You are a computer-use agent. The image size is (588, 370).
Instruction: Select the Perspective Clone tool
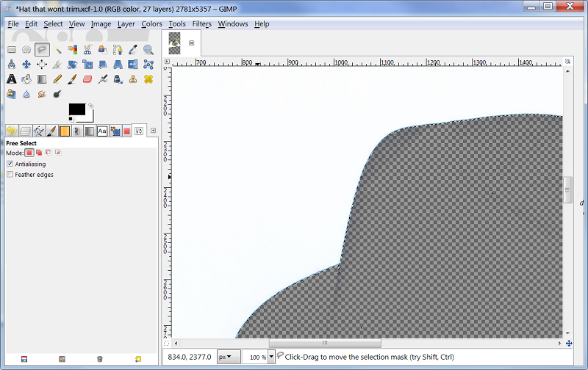pyautogui.click(x=12, y=94)
